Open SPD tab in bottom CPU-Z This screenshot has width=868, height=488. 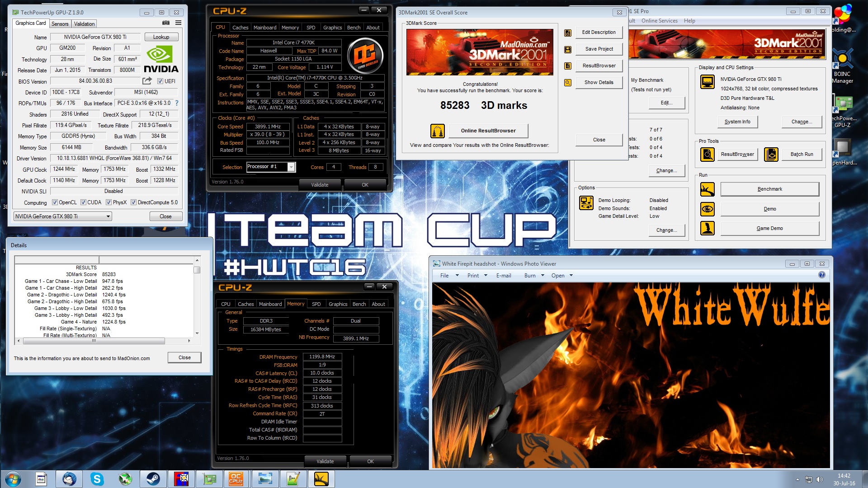(x=316, y=304)
